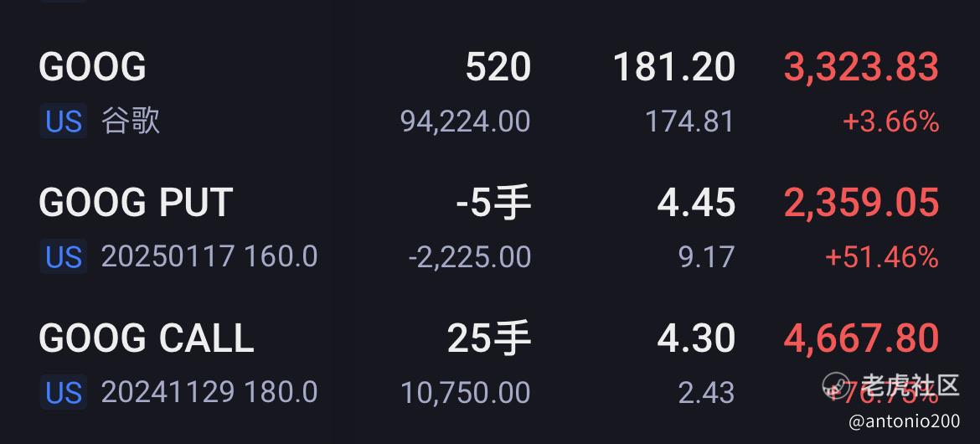Image resolution: width=980 pixels, height=444 pixels.
Task: Tap the -5手 position quantity
Action: point(493,203)
